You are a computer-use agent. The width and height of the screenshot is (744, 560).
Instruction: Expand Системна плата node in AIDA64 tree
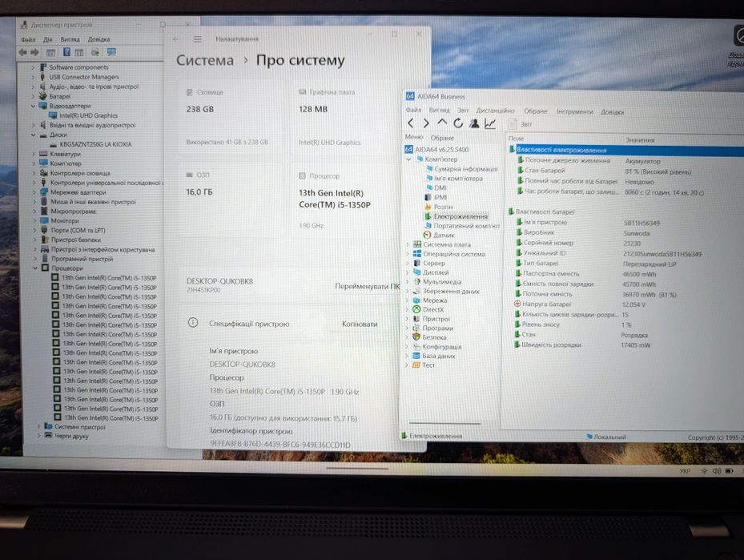coord(408,244)
